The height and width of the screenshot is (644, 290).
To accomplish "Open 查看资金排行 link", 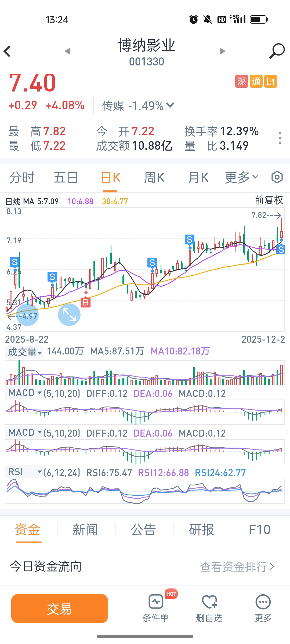I will tap(237, 567).
